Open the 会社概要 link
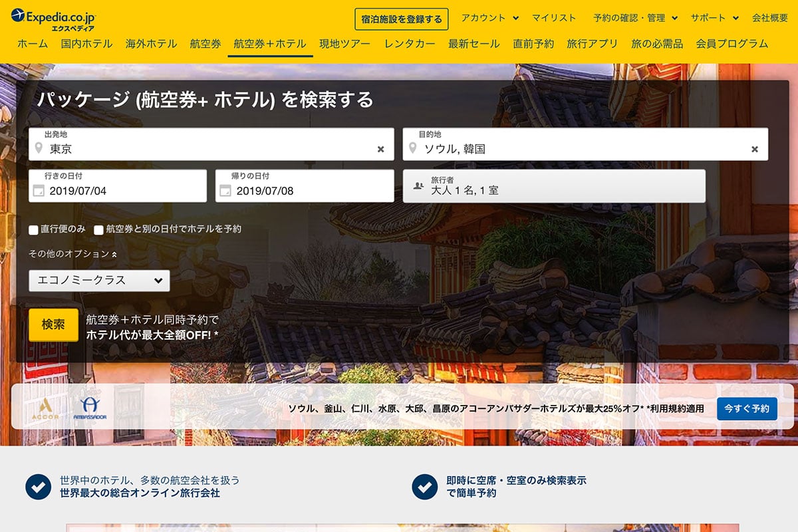The height and width of the screenshot is (532, 798). [770, 18]
